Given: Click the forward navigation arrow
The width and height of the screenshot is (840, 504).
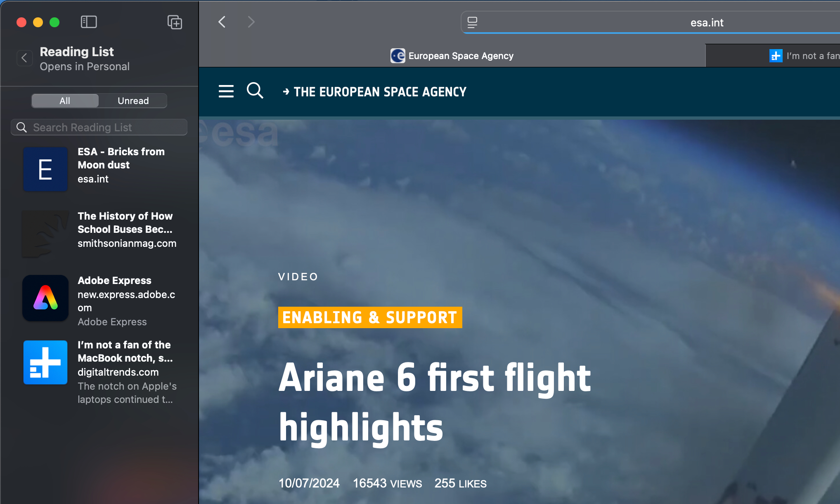Looking at the screenshot, I should point(251,22).
